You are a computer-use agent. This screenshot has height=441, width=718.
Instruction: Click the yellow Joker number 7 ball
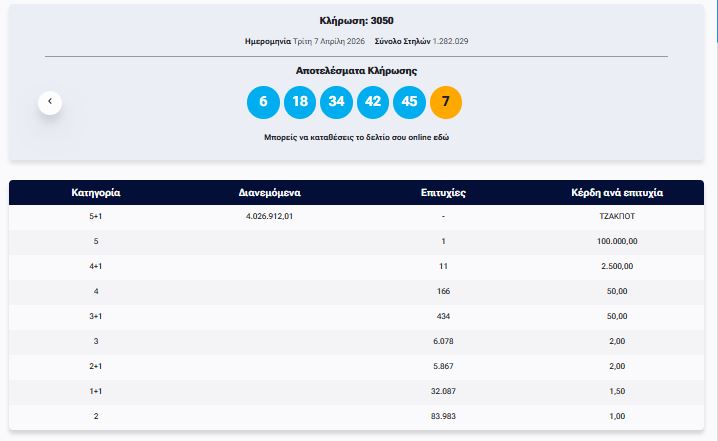[446, 102]
